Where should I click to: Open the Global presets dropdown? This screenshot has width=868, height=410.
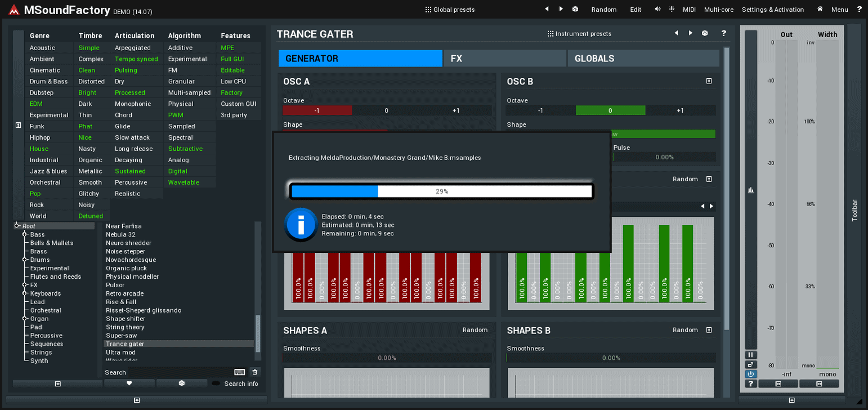coord(450,10)
